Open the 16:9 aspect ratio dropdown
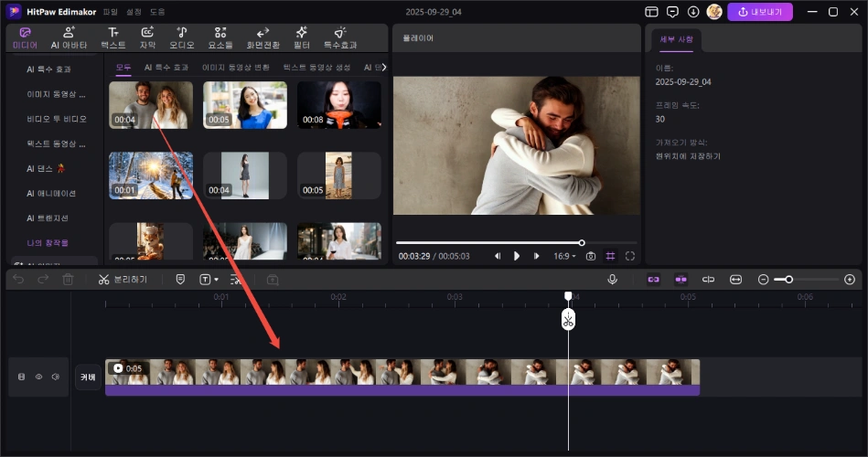The image size is (868, 457). 564,256
